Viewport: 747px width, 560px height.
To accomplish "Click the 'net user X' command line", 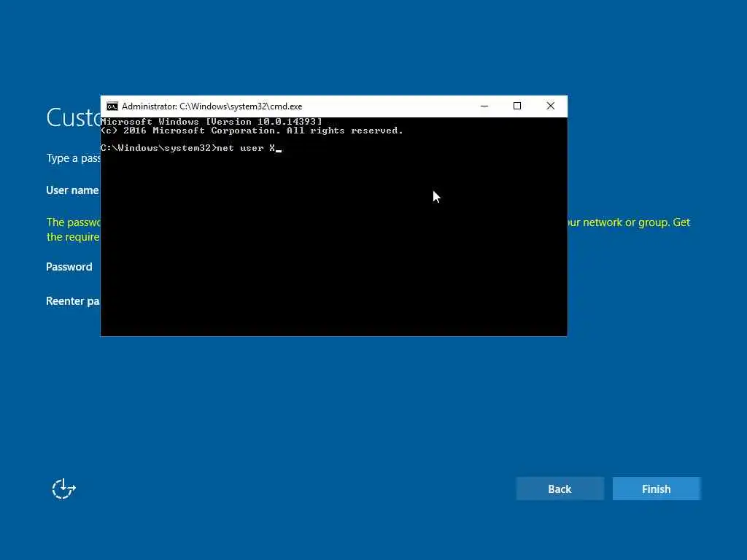I will pyautogui.click(x=191, y=148).
